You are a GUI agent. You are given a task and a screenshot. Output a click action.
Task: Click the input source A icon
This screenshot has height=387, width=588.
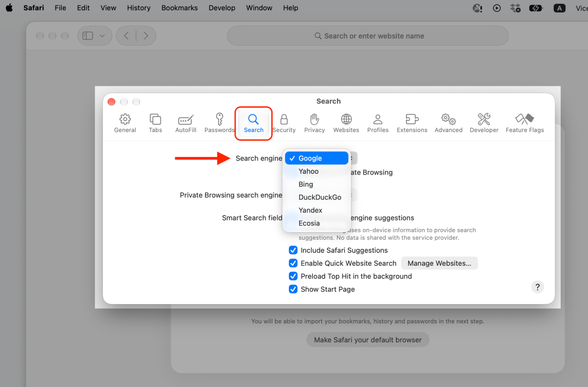tap(559, 8)
